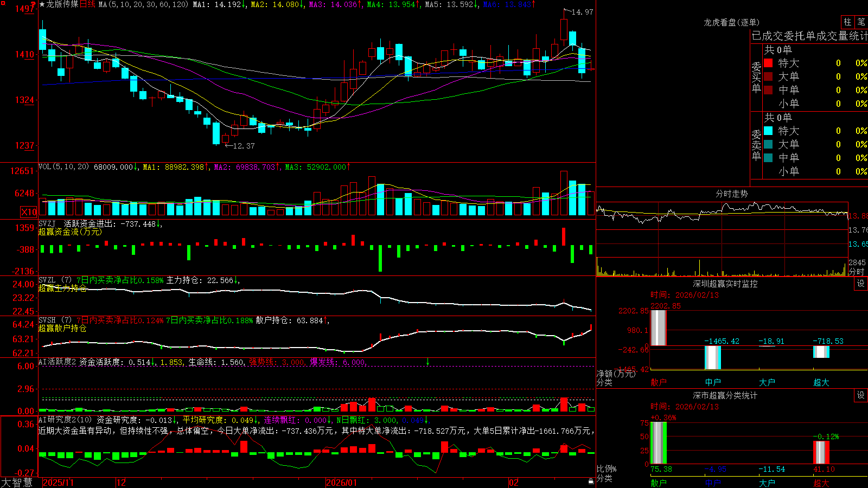Viewport: 868px width, 488px height.
Task: Click the 超赢资金流(万元) label
Action: [70, 232]
